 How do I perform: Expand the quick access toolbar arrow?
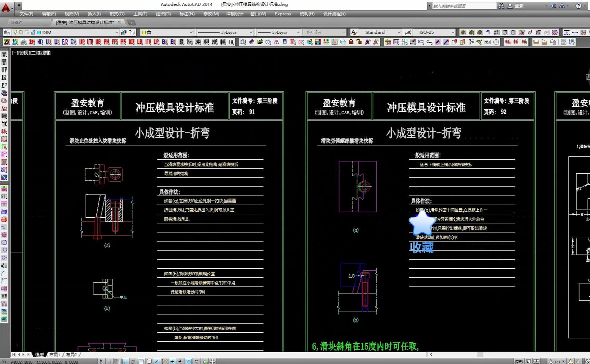tap(19, 5)
